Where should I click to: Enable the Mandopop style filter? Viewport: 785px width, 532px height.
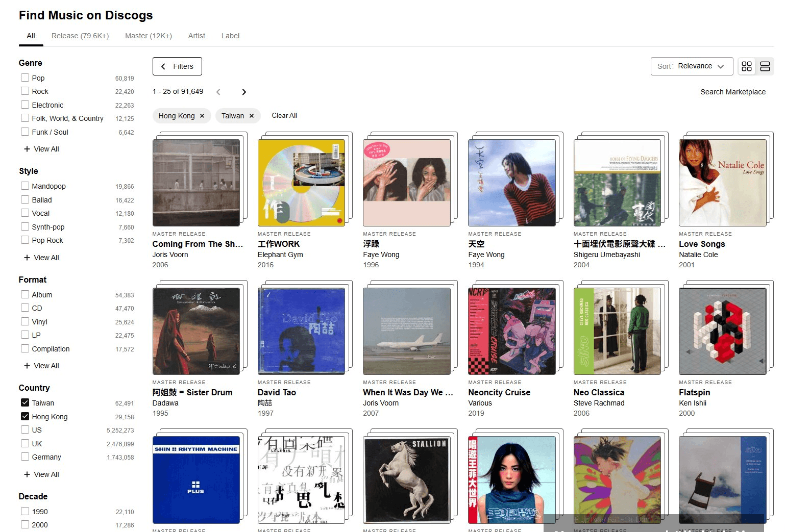pyautogui.click(x=24, y=186)
